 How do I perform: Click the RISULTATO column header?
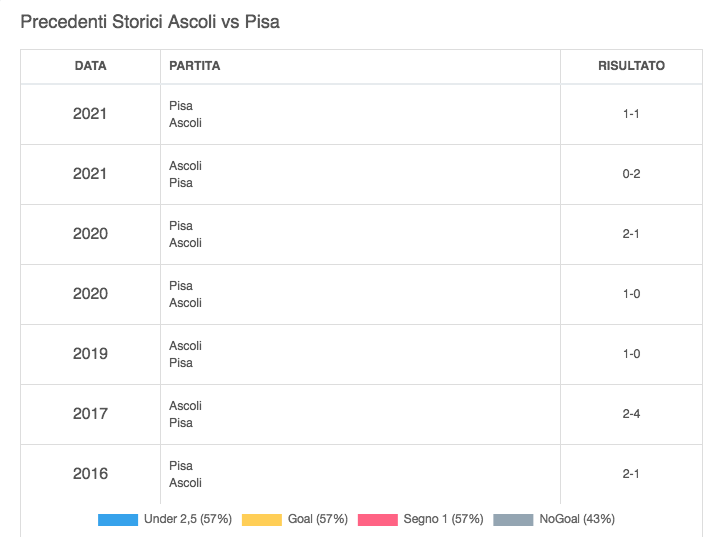coord(631,66)
